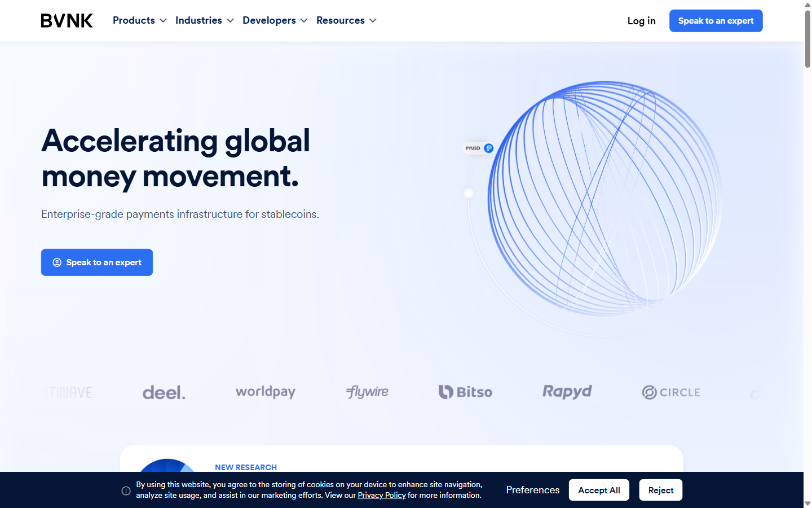Screen dimensions: 812x508
Task: Select the worldpay logo
Action: click(265, 392)
